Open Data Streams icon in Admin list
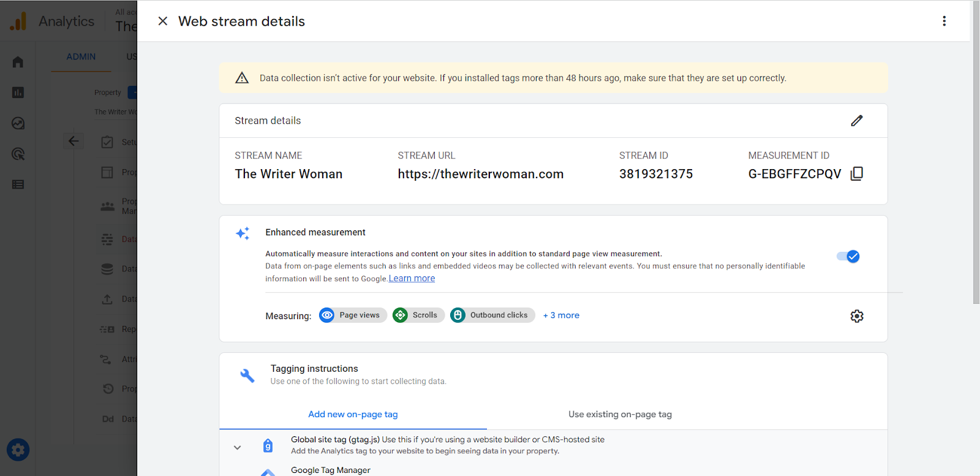This screenshot has width=980, height=476. click(x=107, y=240)
